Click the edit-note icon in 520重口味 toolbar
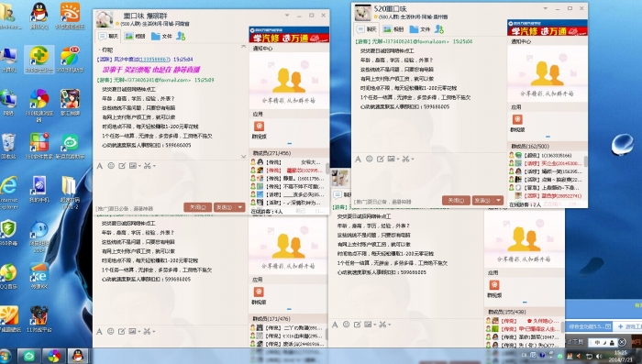 380,159
